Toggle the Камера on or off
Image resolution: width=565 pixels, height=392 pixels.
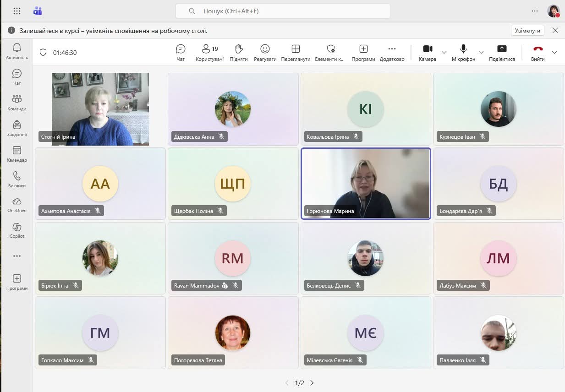[427, 52]
